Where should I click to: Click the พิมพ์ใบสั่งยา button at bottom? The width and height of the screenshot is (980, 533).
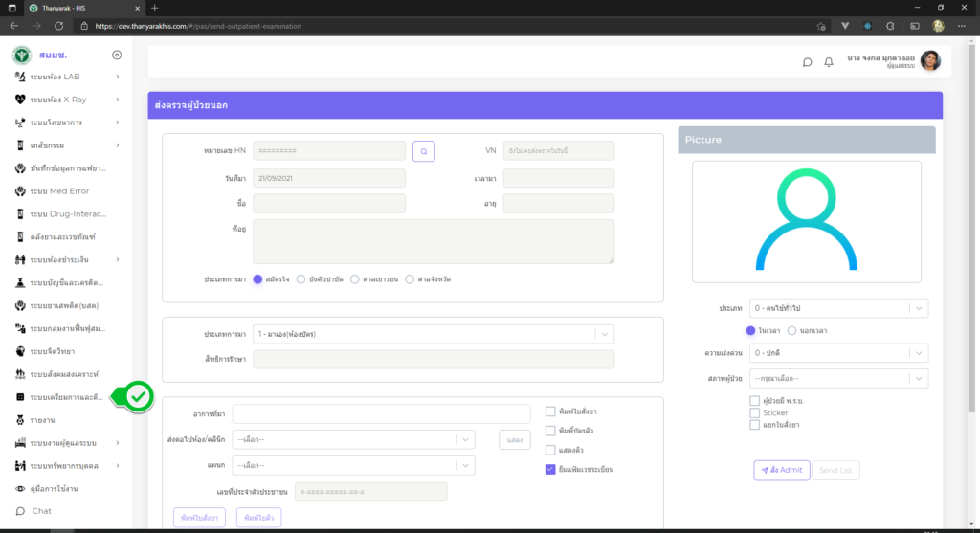(x=200, y=518)
